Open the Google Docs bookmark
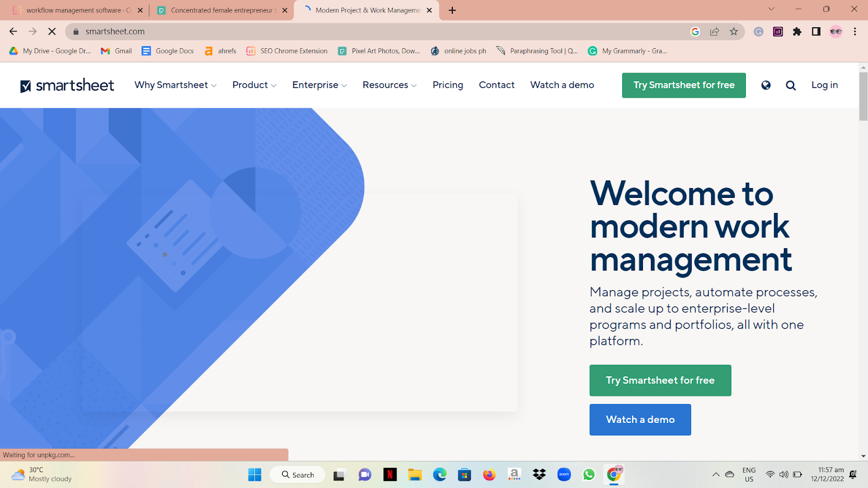This screenshot has height=488, width=868. pyautogui.click(x=168, y=51)
